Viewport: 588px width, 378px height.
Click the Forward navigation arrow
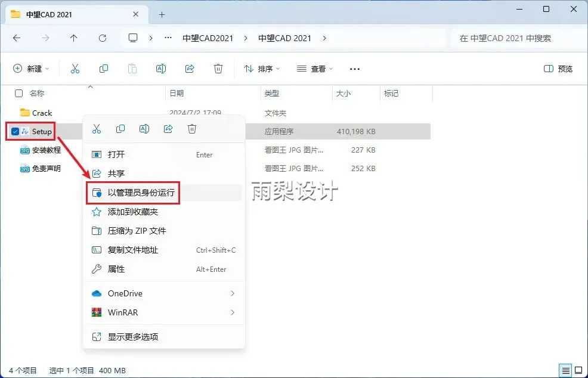45,38
